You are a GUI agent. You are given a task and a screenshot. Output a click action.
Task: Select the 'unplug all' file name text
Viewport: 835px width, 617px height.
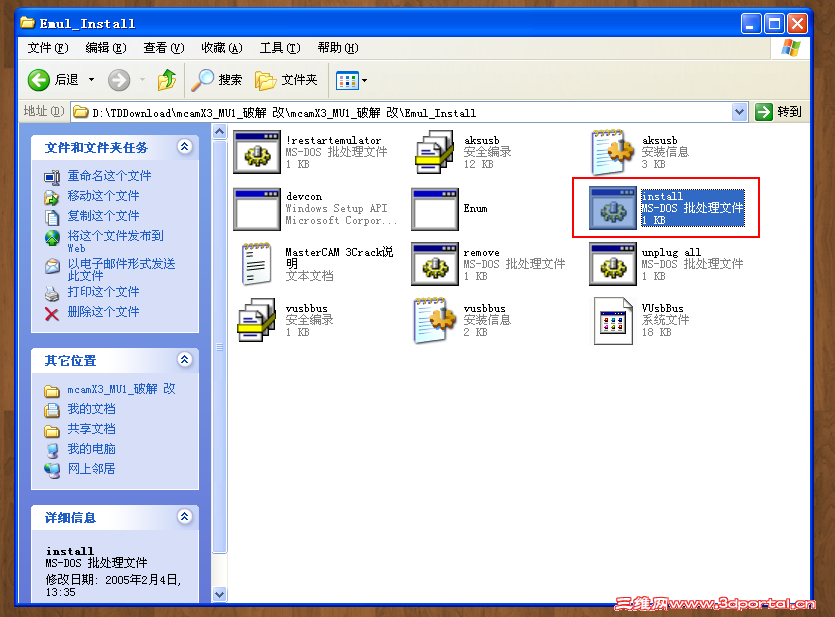[x=671, y=252]
